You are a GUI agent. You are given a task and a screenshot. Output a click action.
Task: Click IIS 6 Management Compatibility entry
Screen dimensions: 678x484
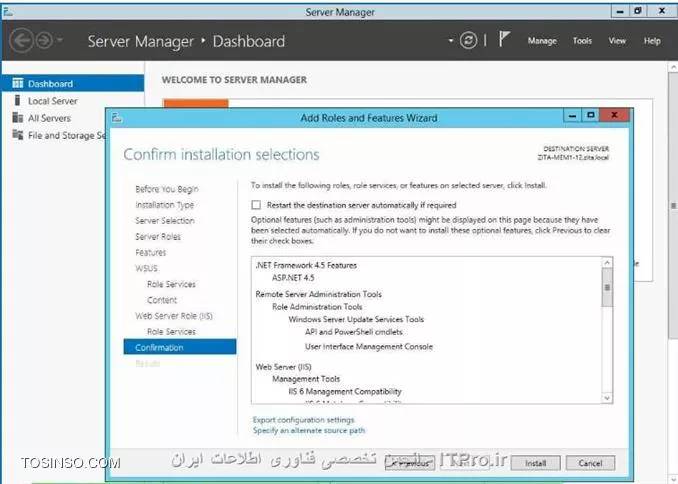coord(345,391)
